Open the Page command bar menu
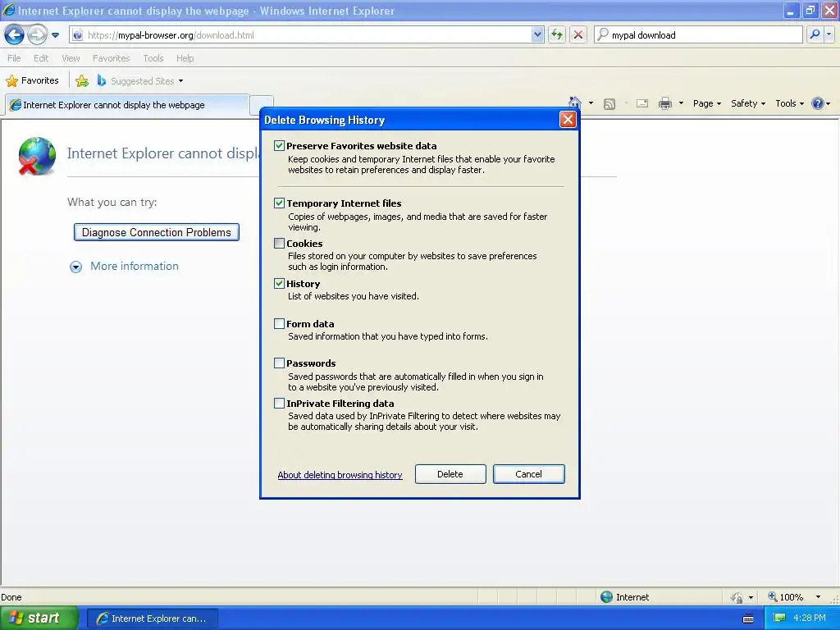 pyautogui.click(x=706, y=103)
